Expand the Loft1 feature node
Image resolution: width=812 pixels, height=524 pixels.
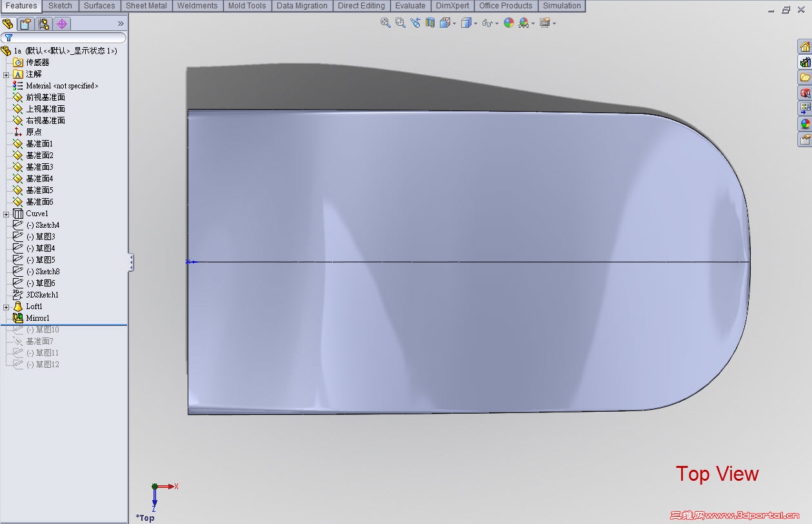point(6,307)
